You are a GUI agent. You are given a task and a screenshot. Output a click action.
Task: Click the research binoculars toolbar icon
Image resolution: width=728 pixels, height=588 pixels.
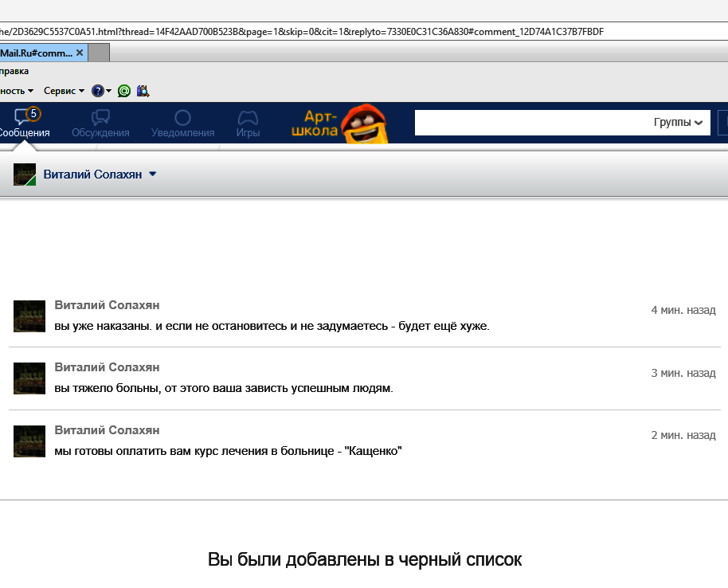coord(143,91)
